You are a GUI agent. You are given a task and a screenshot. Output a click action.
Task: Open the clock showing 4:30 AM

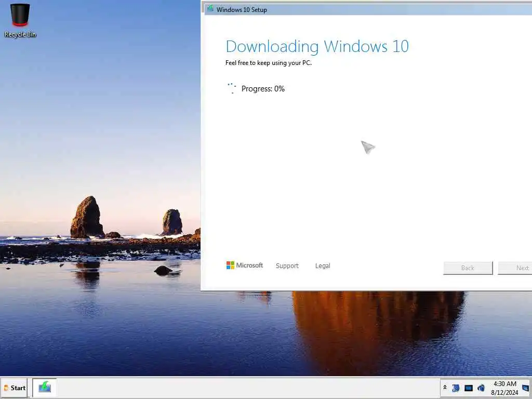click(x=504, y=388)
